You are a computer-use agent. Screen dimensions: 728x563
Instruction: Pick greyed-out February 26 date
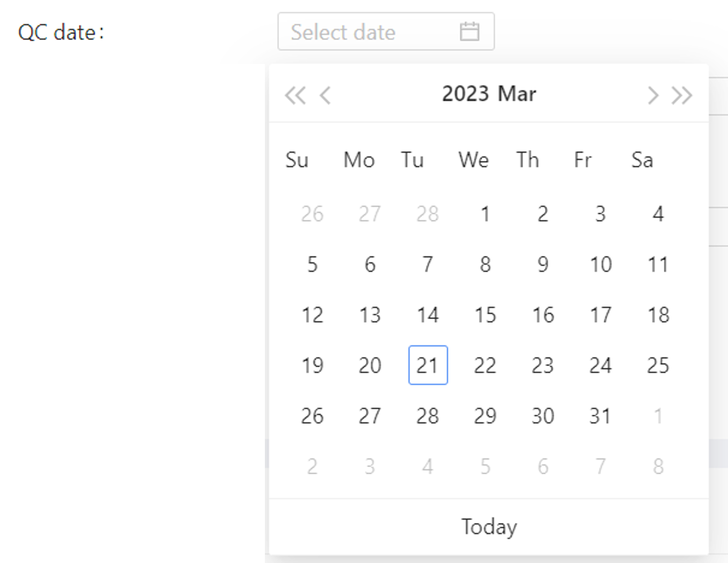pyautogui.click(x=312, y=214)
